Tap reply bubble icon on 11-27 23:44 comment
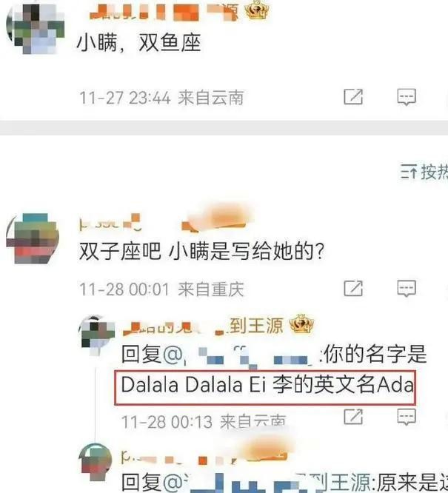448x493 pixels. 407,97
